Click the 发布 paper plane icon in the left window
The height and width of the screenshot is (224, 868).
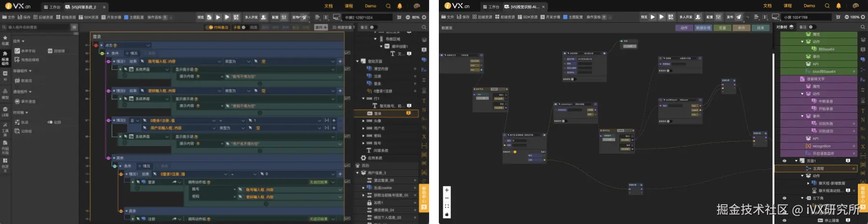pyautogui.click(x=304, y=17)
